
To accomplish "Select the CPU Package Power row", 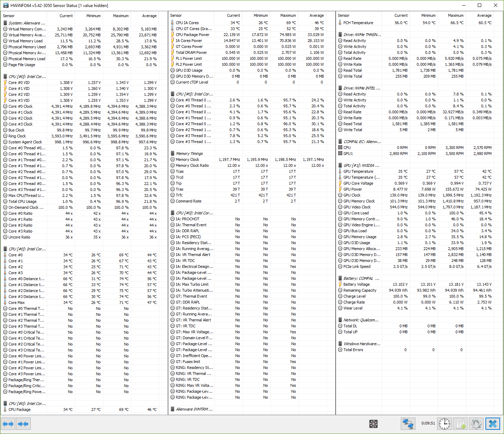I will (x=192, y=35).
